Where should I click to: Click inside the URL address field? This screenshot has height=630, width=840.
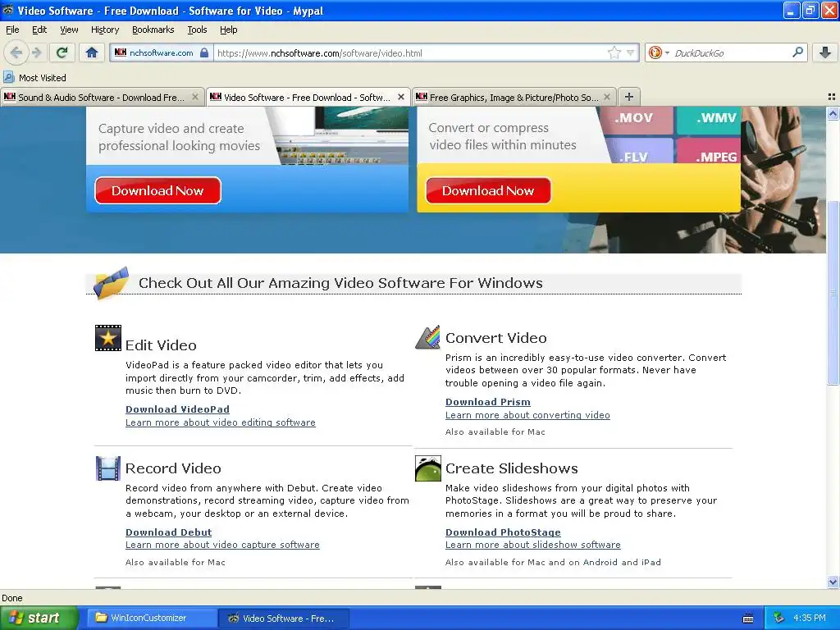coord(410,52)
